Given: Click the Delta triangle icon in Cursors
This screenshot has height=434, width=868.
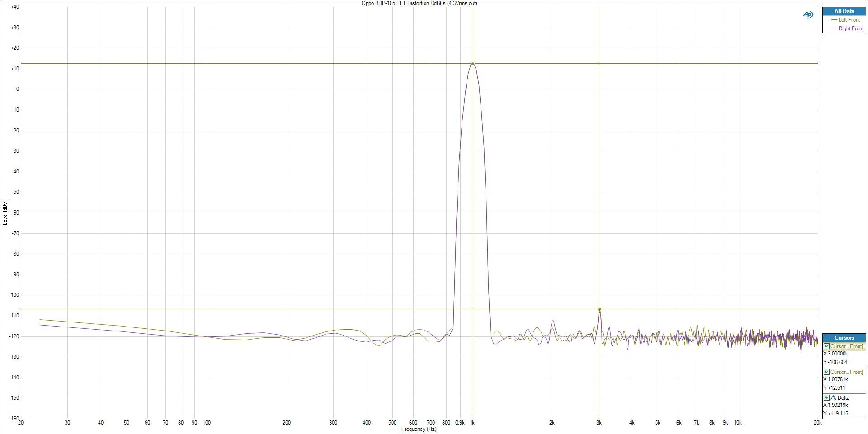Looking at the screenshot, I should point(833,397).
